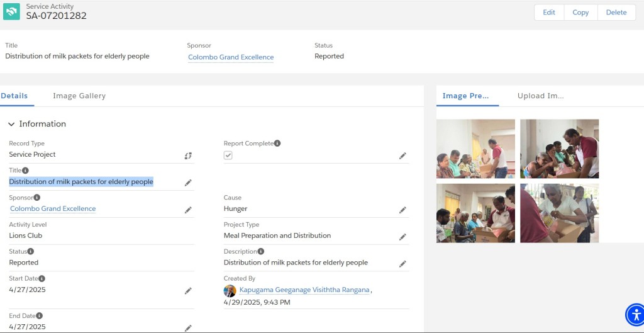Open Colombo Grand Excellence link in header
The image size is (644, 333).
(x=231, y=57)
